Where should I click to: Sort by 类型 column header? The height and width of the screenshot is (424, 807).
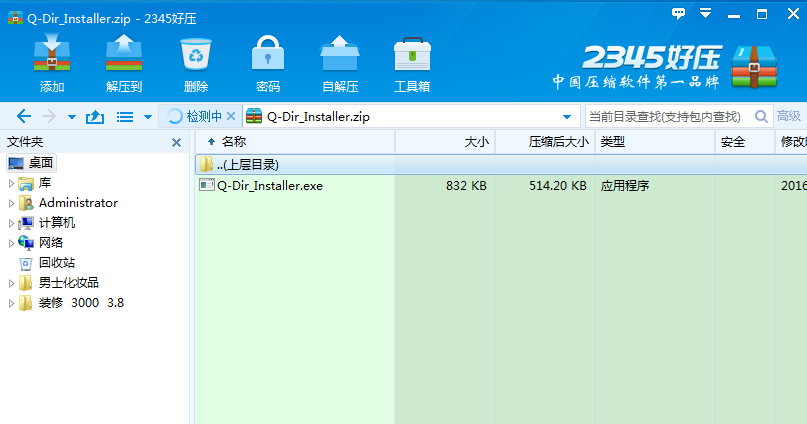tap(655, 142)
